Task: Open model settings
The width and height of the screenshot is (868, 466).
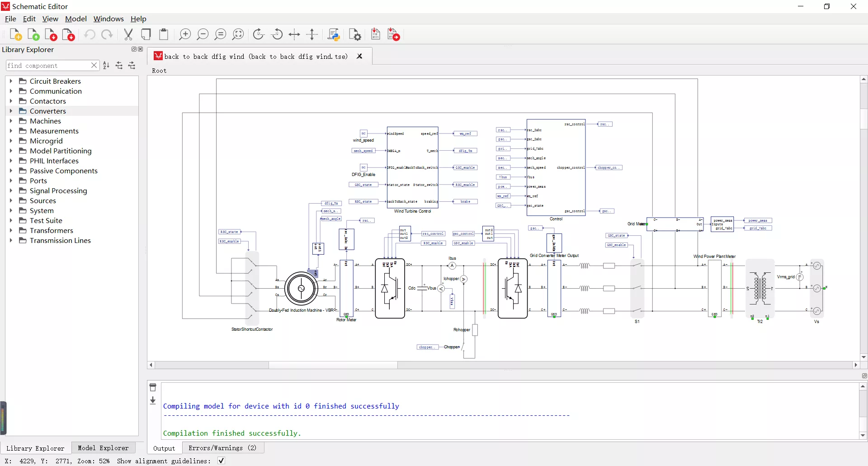Action: 355,35
